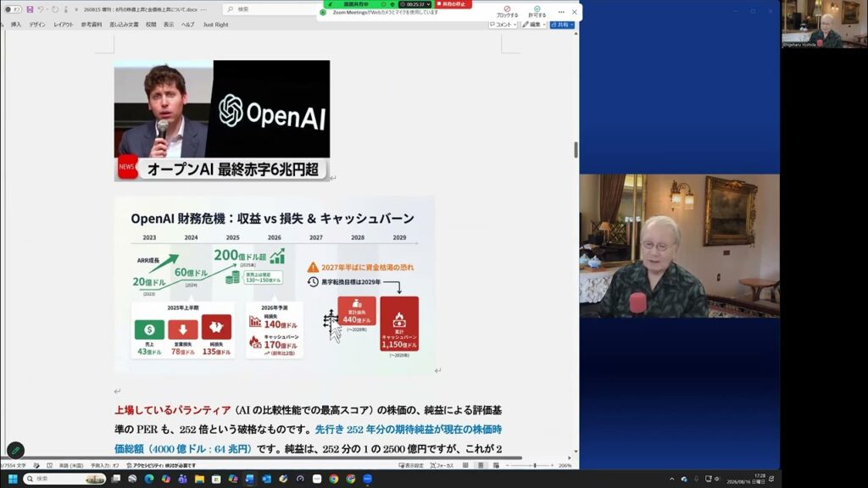Click the red text 上場しているパランティア

coord(172,411)
